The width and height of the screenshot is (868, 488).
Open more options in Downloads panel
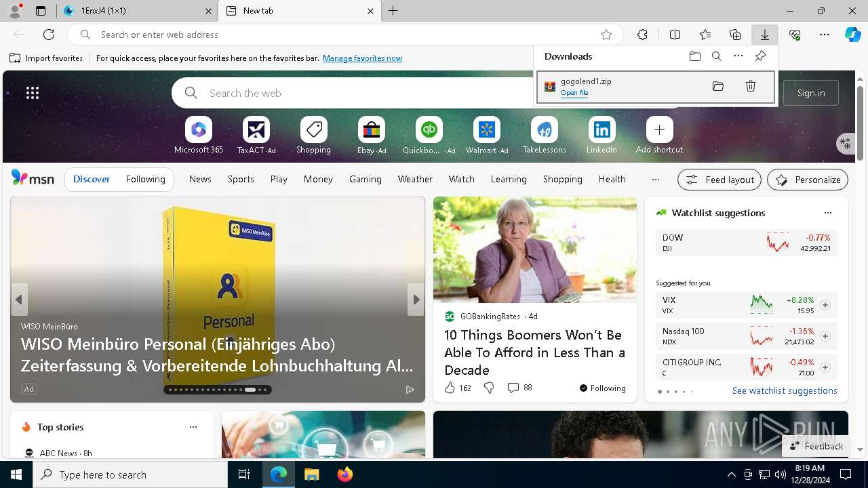(738, 56)
